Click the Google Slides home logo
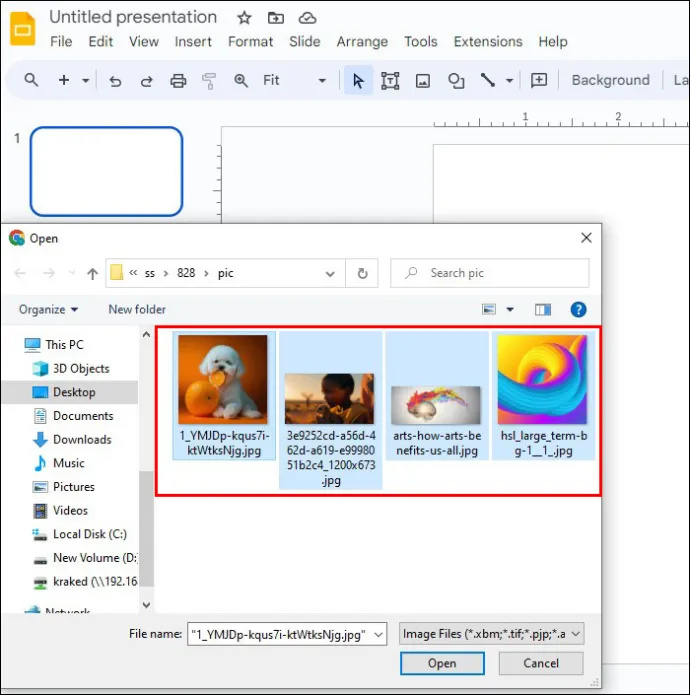This screenshot has height=695, width=690. tap(23, 29)
